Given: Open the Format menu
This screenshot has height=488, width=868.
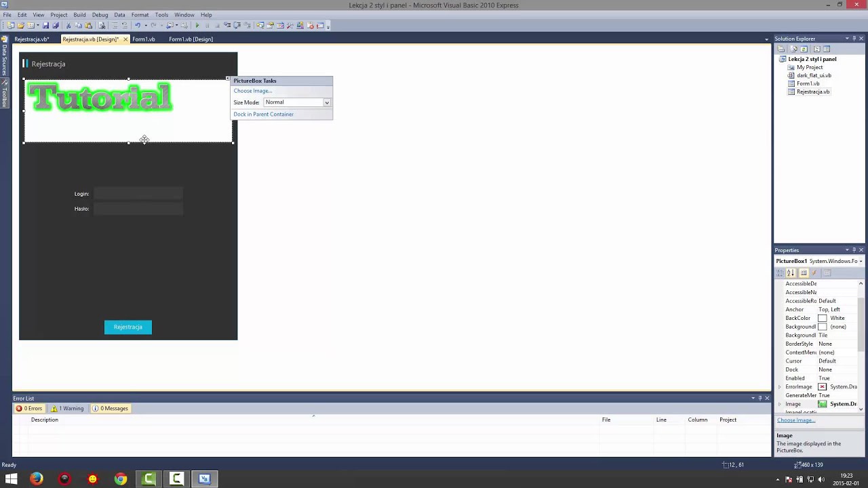Looking at the screenshot, I should pos(140,15).
